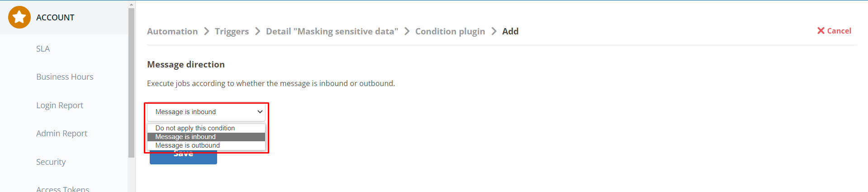
Task: Click chevron separator after Automation breadcrumb
Action: pos(207,31)
